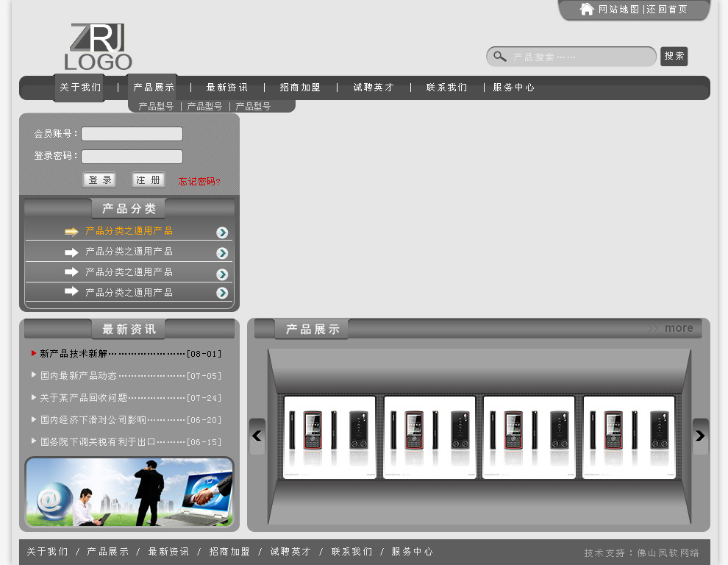Click the home icon in top bar
The width and height of the screenshot is (728, 565).
[x=587, y=9]
